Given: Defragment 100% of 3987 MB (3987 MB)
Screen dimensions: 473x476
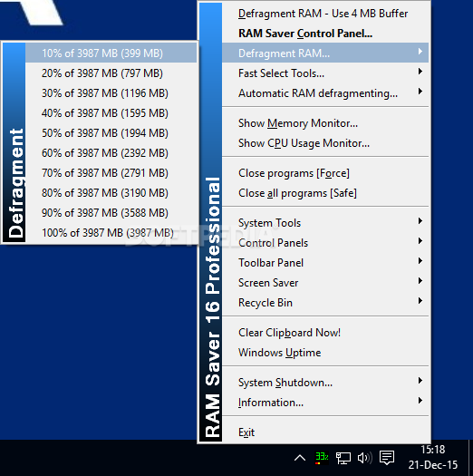Looking at the screenshot, I should point(111,233).
